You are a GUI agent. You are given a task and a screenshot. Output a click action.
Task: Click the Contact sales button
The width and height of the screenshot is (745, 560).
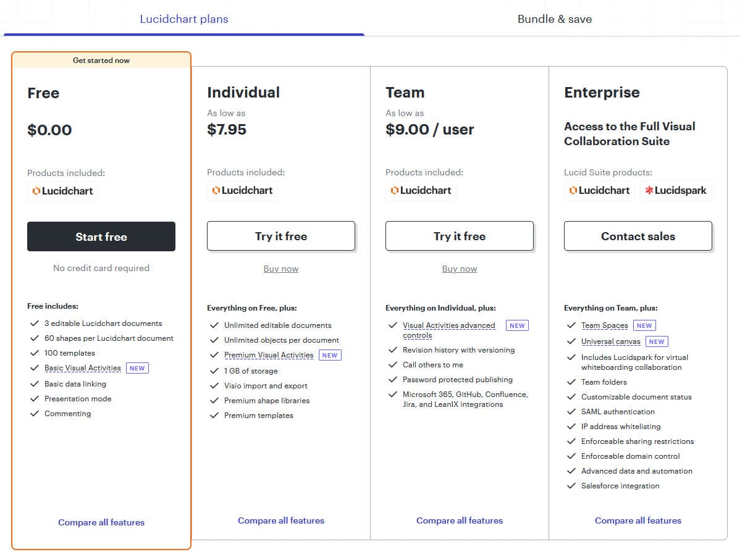638,236
